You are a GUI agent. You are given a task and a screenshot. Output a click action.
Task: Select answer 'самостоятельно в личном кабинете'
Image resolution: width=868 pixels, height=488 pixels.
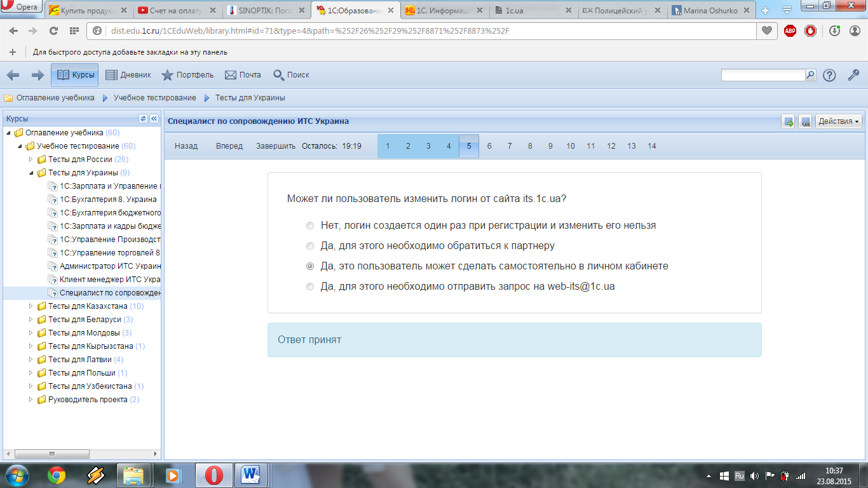point(310,266)
